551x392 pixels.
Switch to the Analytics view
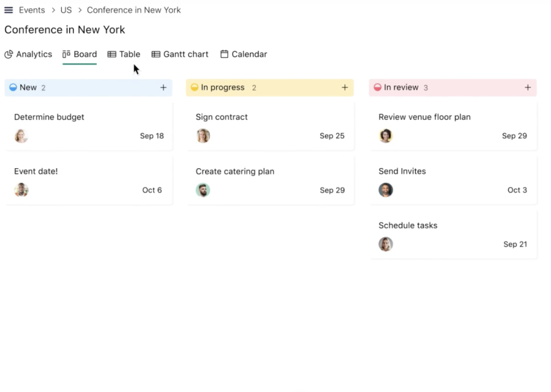click(x=28, y=54)
